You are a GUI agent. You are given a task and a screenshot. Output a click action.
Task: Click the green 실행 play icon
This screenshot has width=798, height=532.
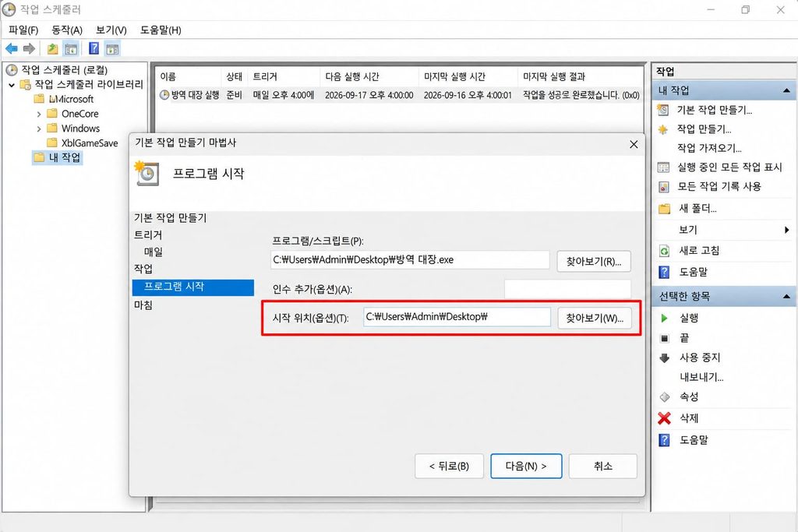point(664,319)
